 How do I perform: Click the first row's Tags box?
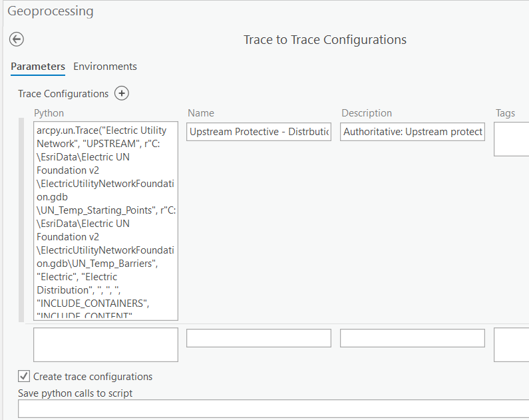coord(512,139)
